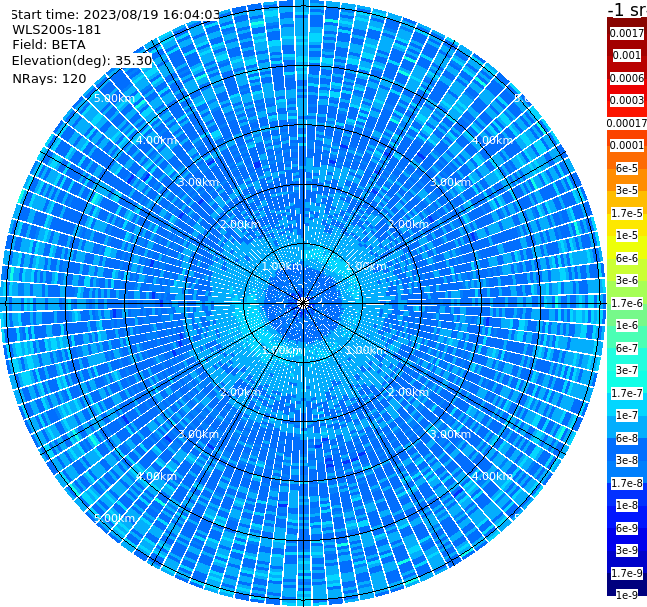Click the 1.00km ring label in upper-left quadrant
The height and width of the screenshot is (607, 647).
(x=283, y=266)
